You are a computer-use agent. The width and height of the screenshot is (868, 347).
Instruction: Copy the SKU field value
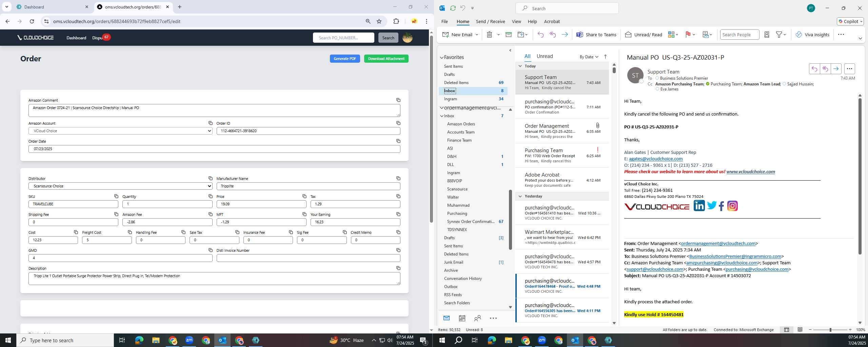116,196
